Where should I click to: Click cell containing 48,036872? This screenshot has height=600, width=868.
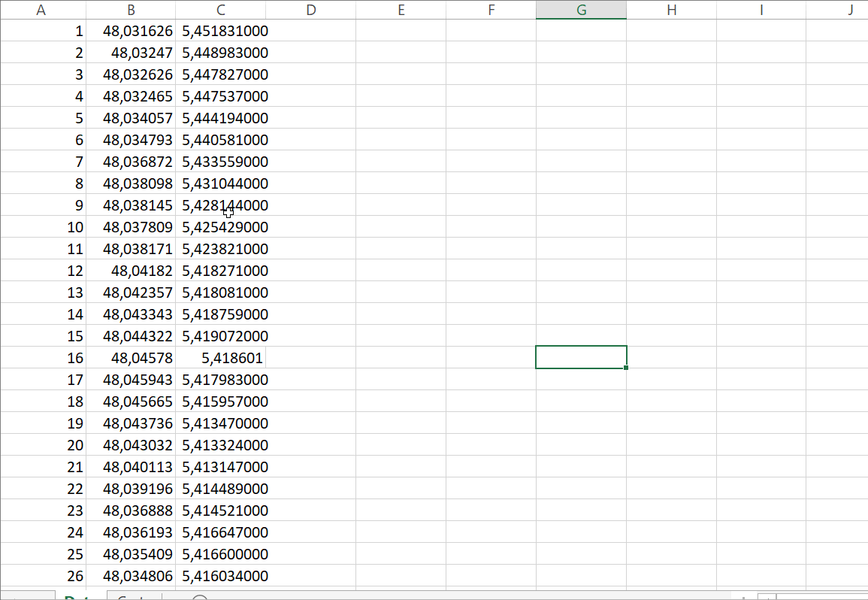131,162
